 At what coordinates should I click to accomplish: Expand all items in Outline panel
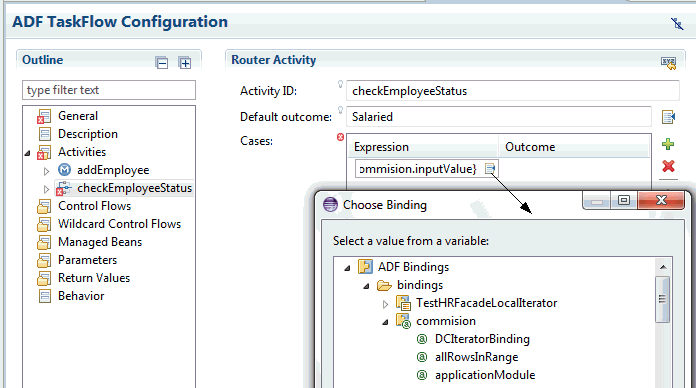point(185,63)
